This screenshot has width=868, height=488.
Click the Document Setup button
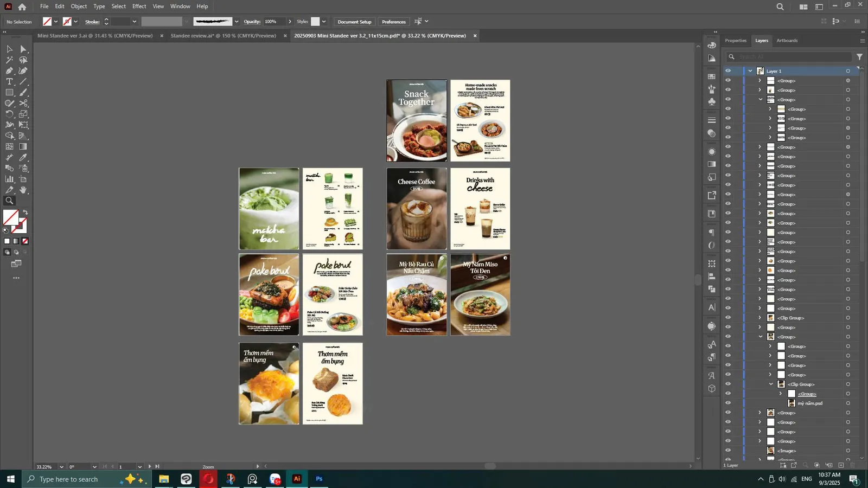click(354, 22)
